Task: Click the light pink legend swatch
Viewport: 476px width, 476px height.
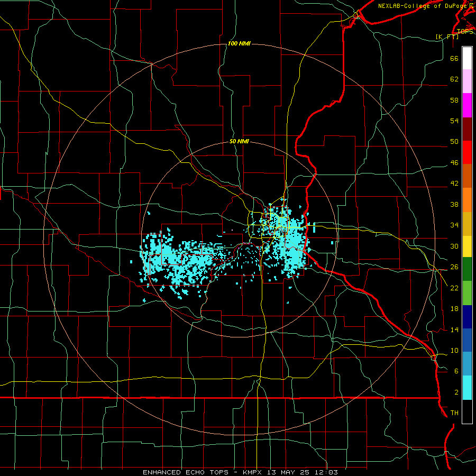Action: click(467, 81)
